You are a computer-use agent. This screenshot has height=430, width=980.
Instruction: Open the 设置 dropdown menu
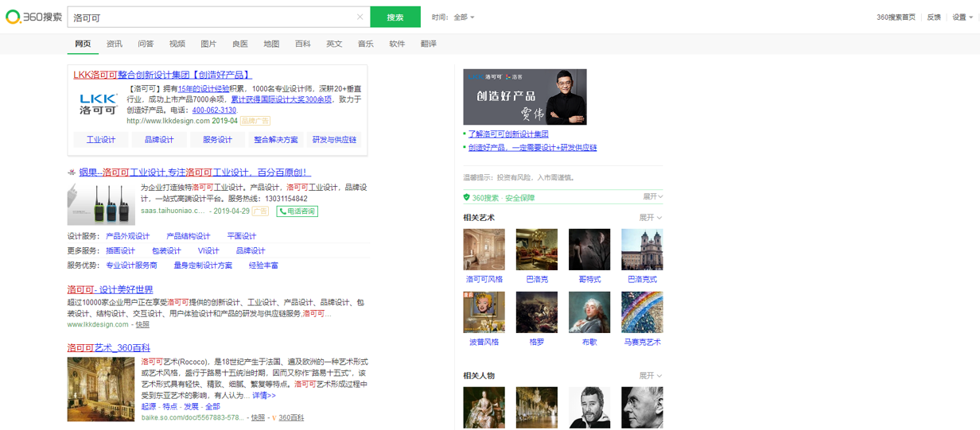point(962,17)
